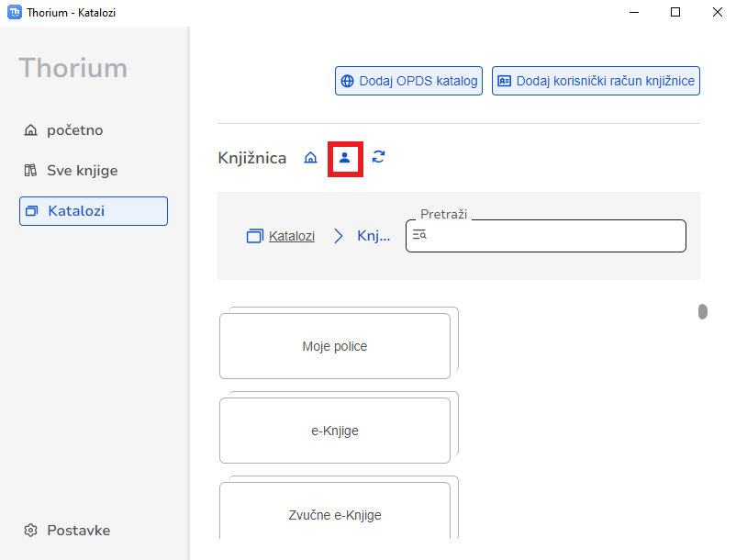Open the Zvučne e-Knjige catalog entry

335,514
